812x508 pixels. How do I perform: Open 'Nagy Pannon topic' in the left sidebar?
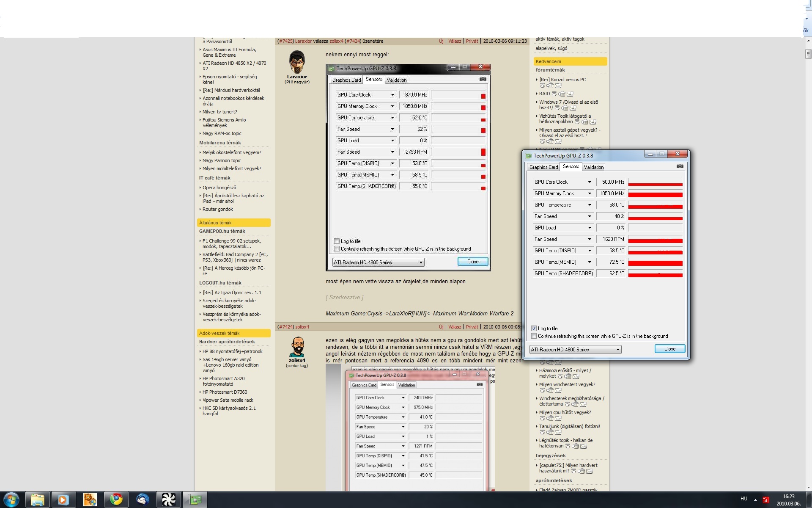222,160
